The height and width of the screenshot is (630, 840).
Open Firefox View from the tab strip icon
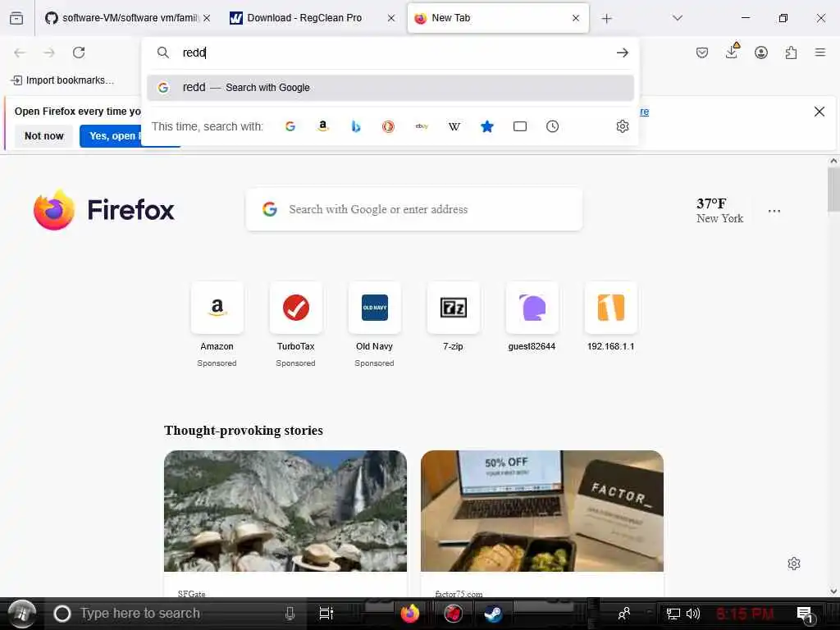(16, 18)
